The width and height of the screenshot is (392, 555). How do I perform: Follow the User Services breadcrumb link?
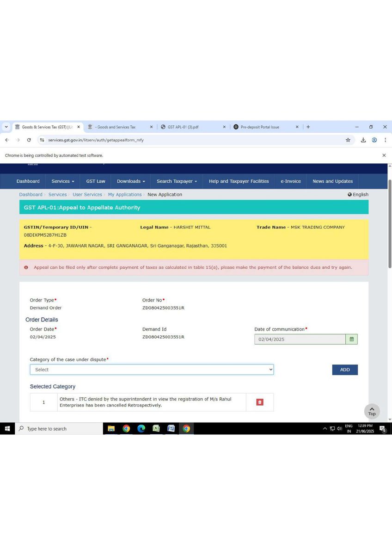point(87,195)
